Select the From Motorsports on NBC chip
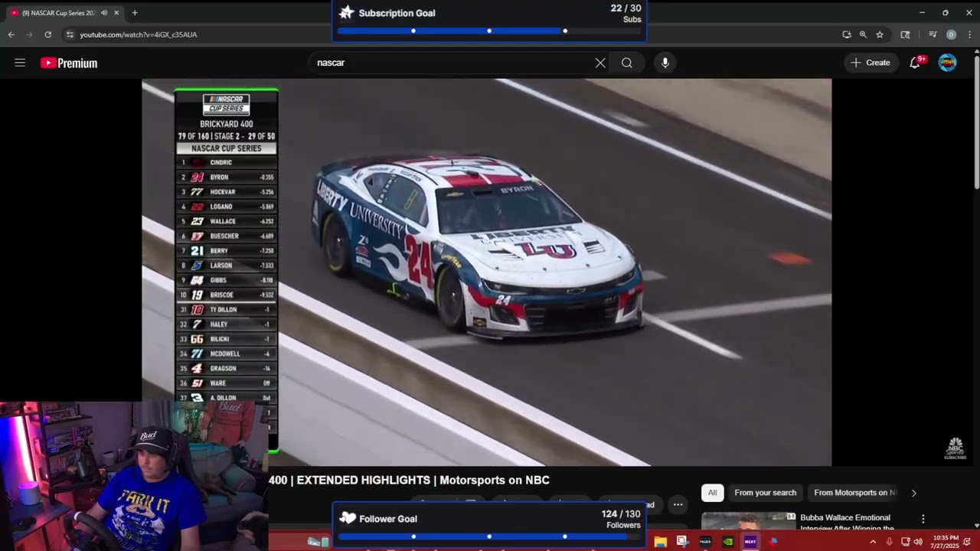The width and height of the screenshot is (980, 551). coord(854,493)
